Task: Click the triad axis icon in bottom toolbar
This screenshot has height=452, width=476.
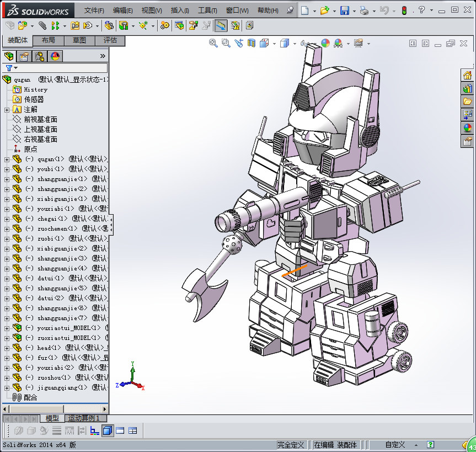Action: (94, 430)
